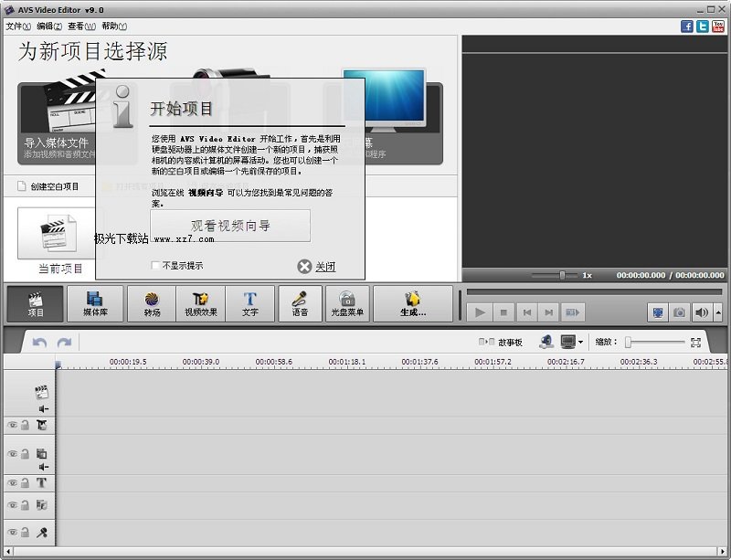This screenshot has height=560, width=731.
Task: Select the 当前项目 thumbnail
Action: pyautogui.click(x=58, y=233)
